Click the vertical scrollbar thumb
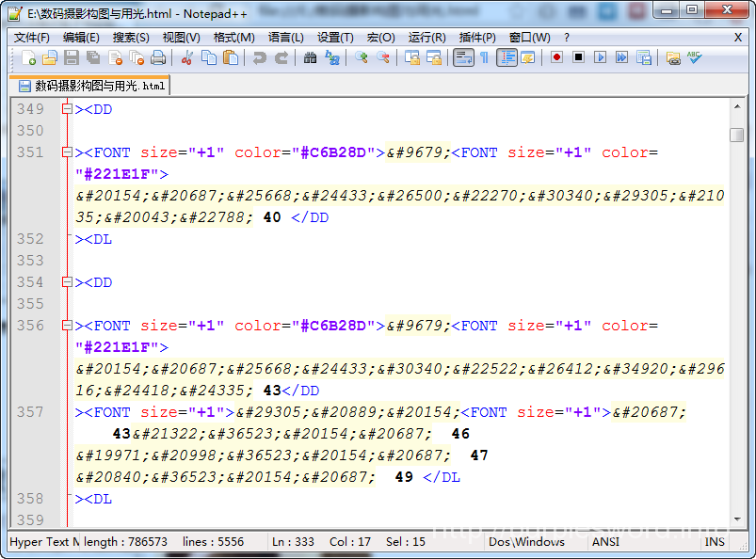 [736, 135]
